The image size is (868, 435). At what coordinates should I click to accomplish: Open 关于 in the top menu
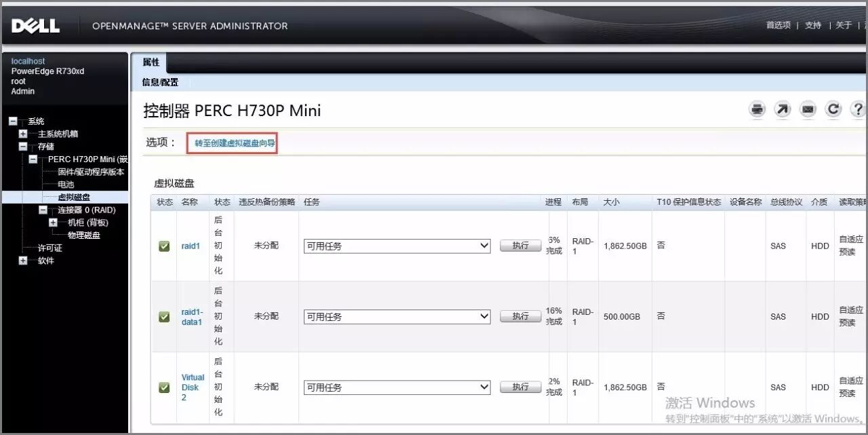(844, 25)
